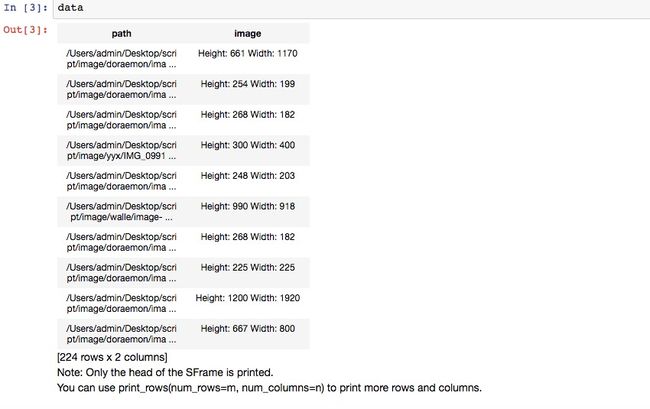Click the path column header

[121, 34]
